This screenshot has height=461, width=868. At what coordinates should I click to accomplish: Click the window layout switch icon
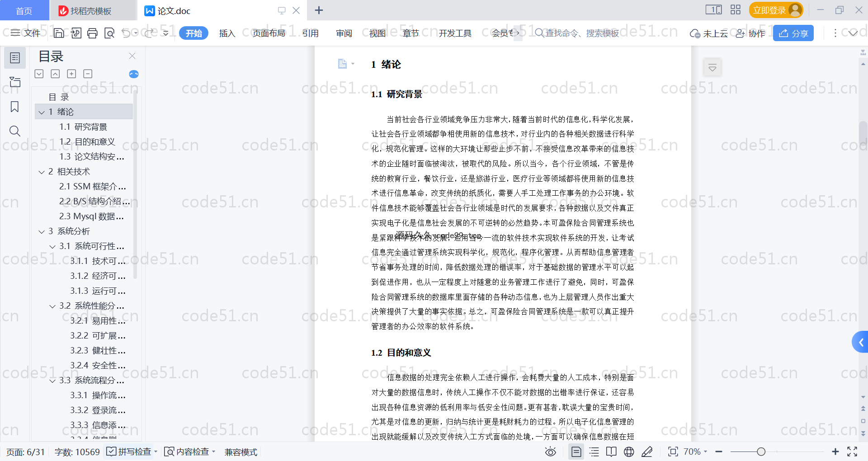(713, 10)
